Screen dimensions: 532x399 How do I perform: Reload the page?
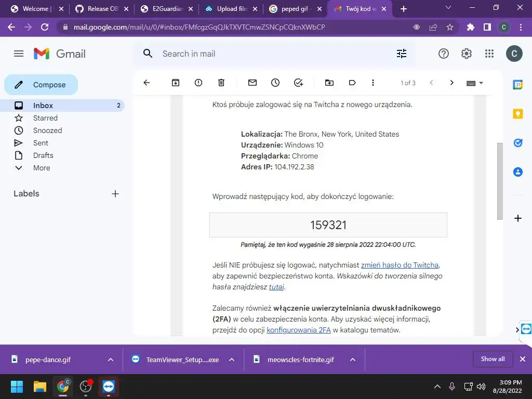(45, 27)
